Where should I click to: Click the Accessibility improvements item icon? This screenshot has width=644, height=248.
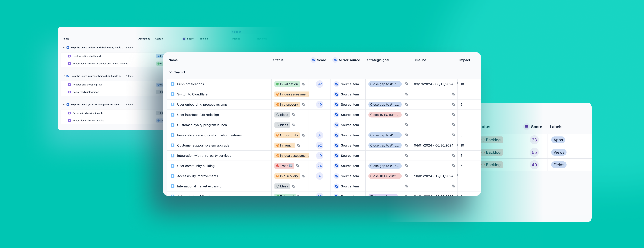[x=172, y=176]
